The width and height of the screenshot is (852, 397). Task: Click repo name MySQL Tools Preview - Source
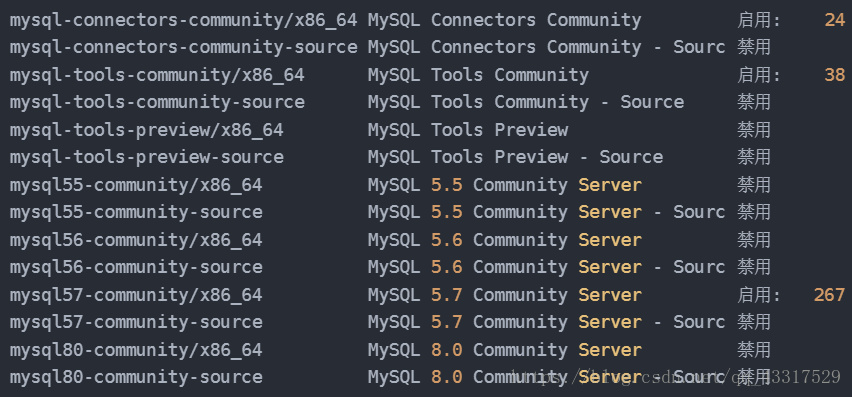[x=515, y=157]
